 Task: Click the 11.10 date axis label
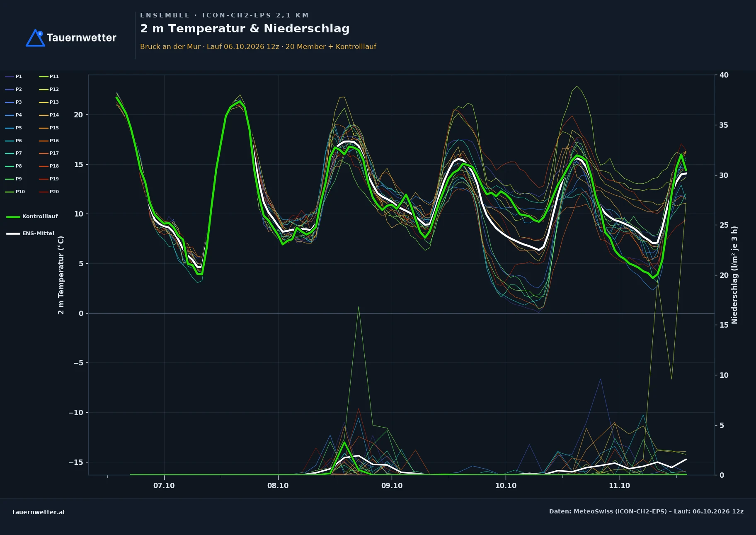(619, 486)
